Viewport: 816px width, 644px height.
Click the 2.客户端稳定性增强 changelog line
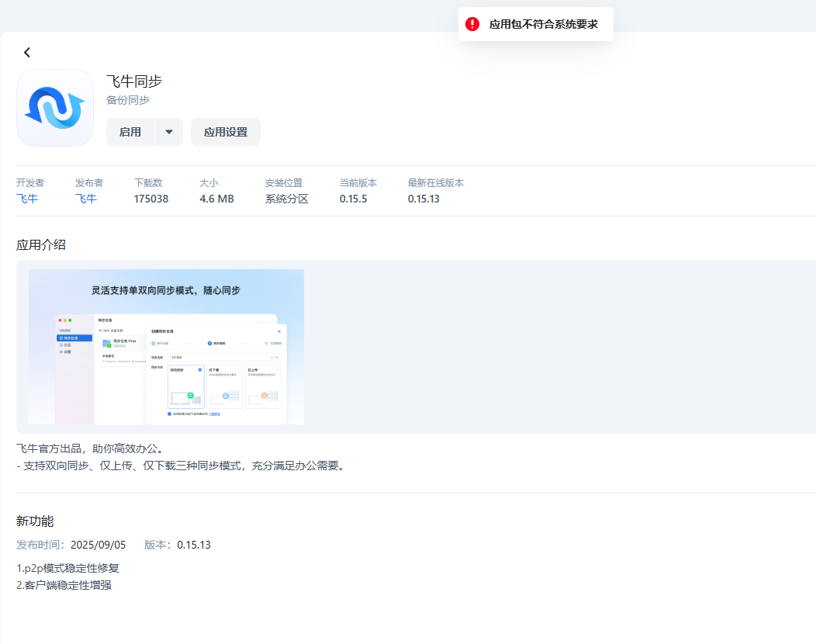(x=64, y=585)
